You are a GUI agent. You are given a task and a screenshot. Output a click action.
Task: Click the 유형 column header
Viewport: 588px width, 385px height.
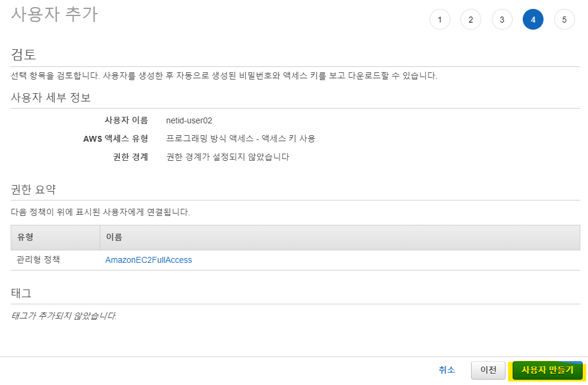[55, 237]
